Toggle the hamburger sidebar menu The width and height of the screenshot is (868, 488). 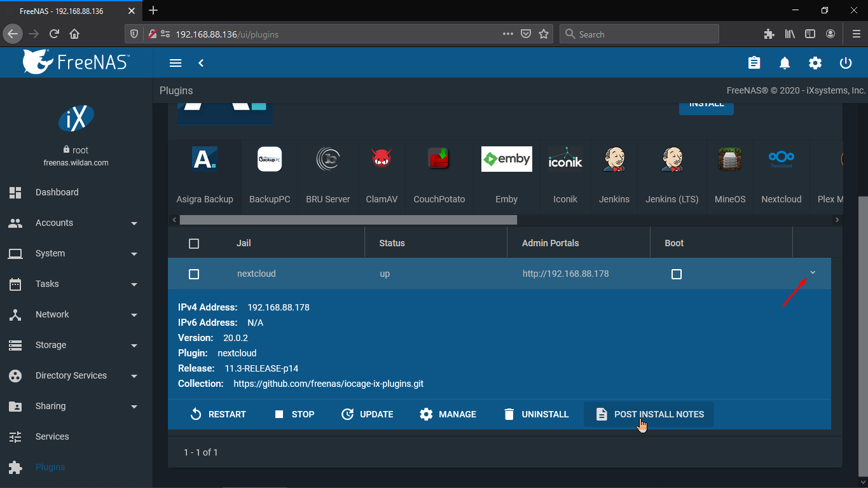click(176, 63)
